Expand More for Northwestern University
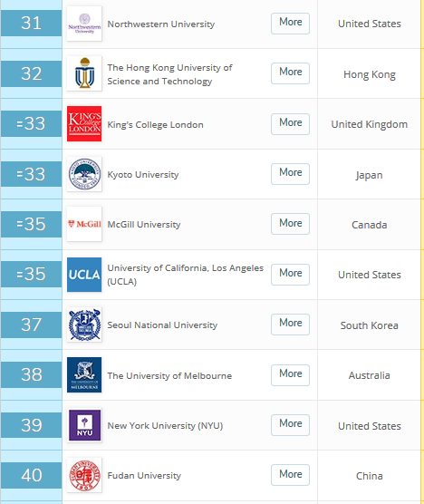The height and width of the screenshot is (504, 424). (x=291, y=24)
